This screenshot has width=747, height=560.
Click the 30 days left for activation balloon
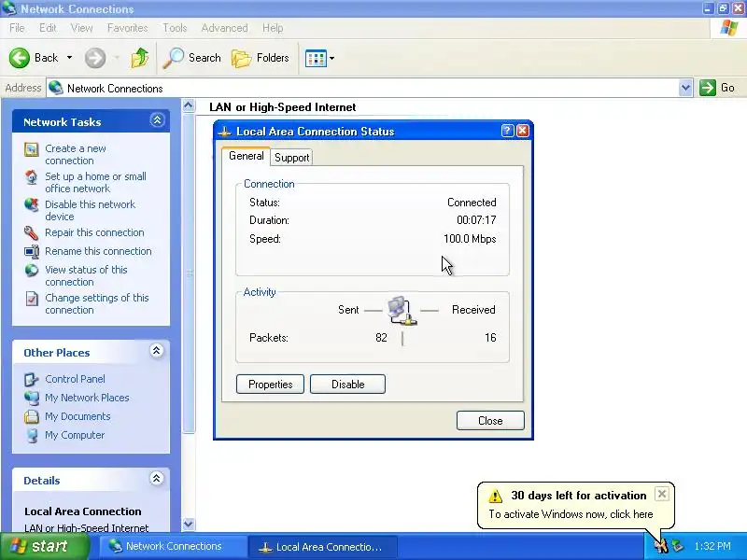click(575, 505)
